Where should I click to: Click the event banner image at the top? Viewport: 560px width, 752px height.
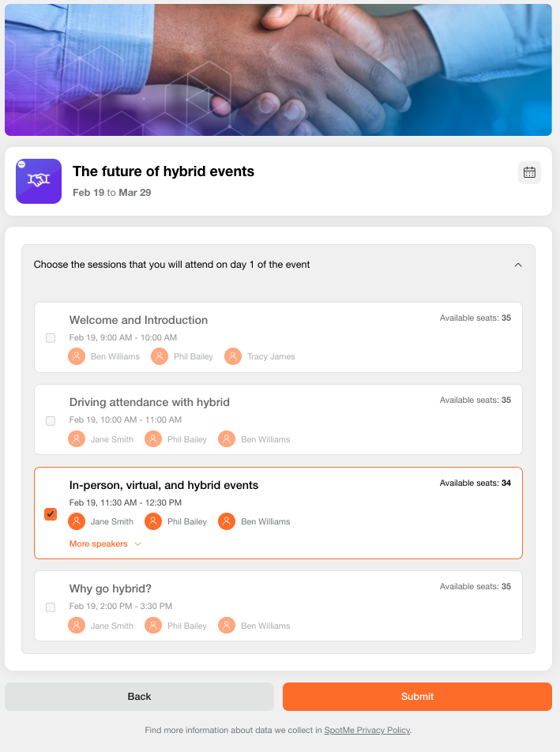(280, 70)
